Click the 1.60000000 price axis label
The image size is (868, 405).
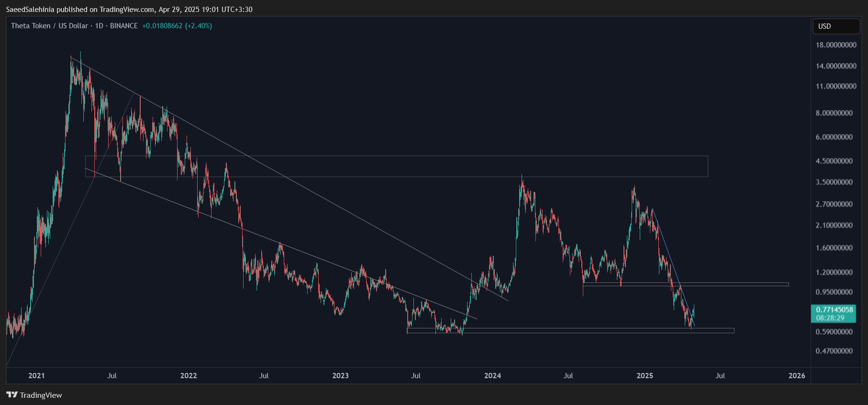coord(834,248)
